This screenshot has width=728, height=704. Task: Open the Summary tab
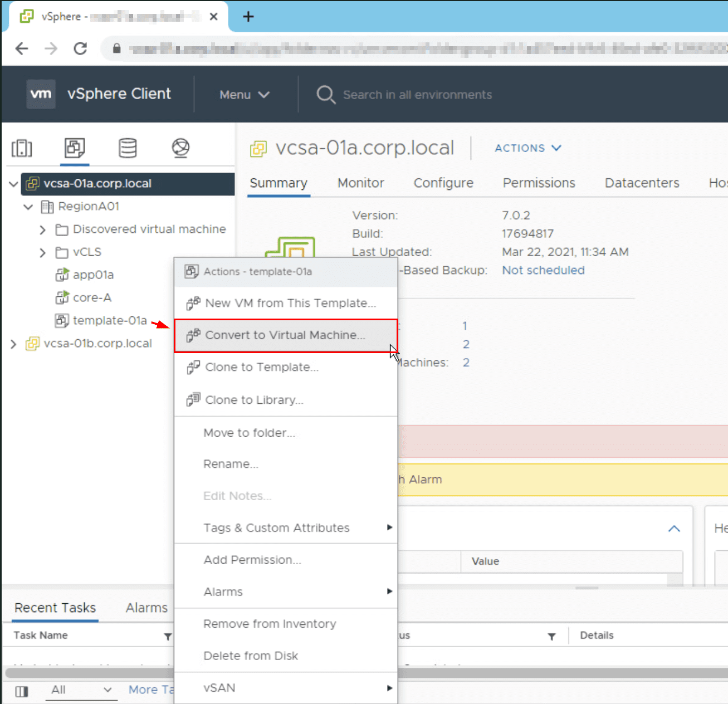click(279, 183)
